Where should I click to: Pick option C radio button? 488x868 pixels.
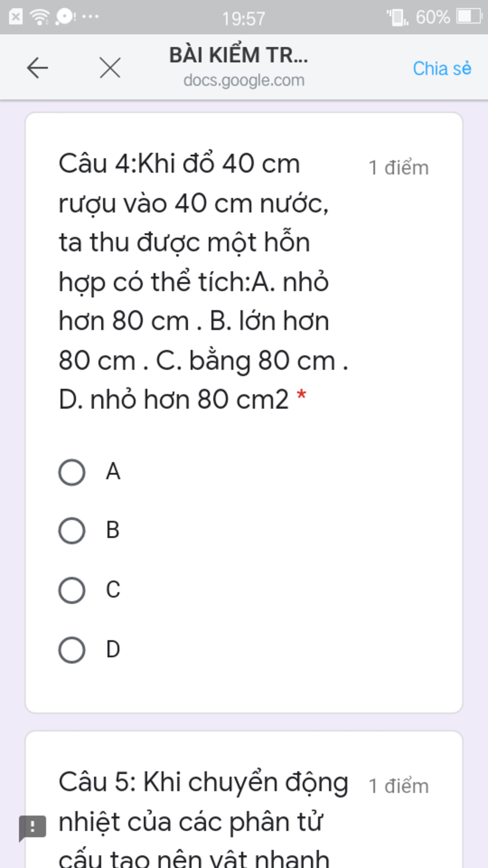(x=72, y=590)
